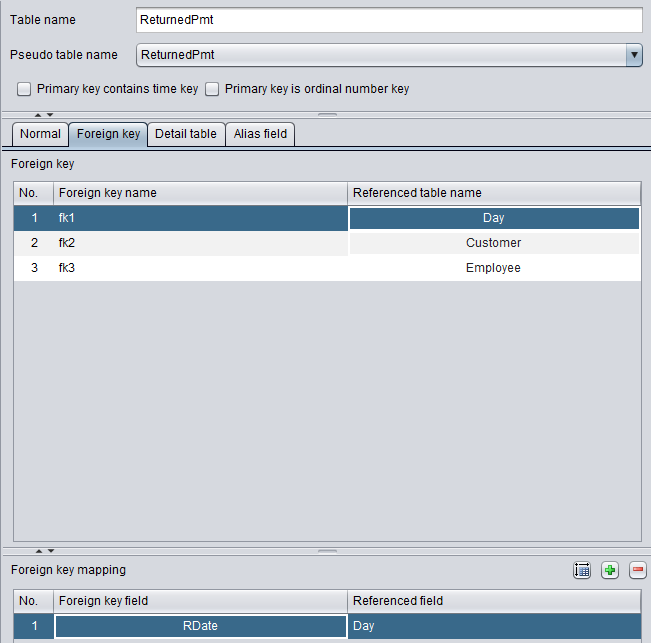Click the table icon in Foreign key mapping
Viewport: 651px width, 643px height.
pos(582,570)
